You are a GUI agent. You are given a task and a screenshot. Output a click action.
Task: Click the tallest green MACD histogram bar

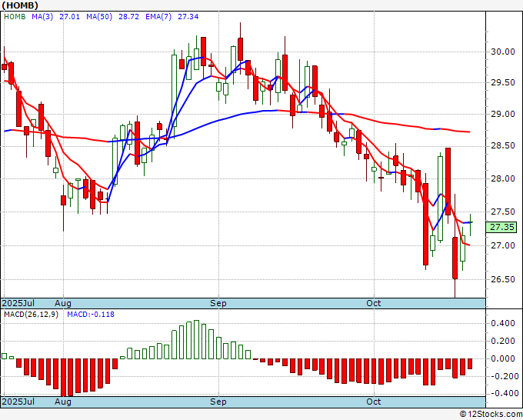click(196, 339)
